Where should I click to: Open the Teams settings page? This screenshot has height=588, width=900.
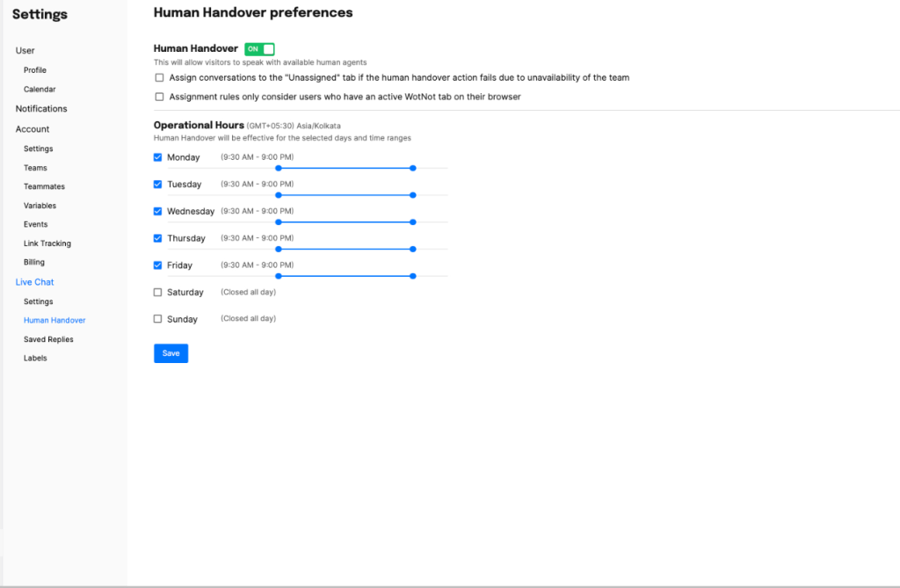point(35,168)
